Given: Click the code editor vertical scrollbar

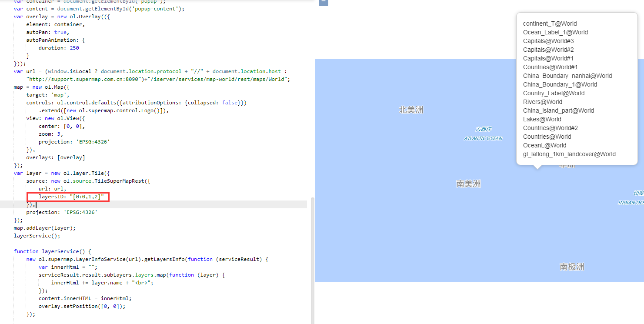Looking at the screenshot, I should [x=311, y=260].
